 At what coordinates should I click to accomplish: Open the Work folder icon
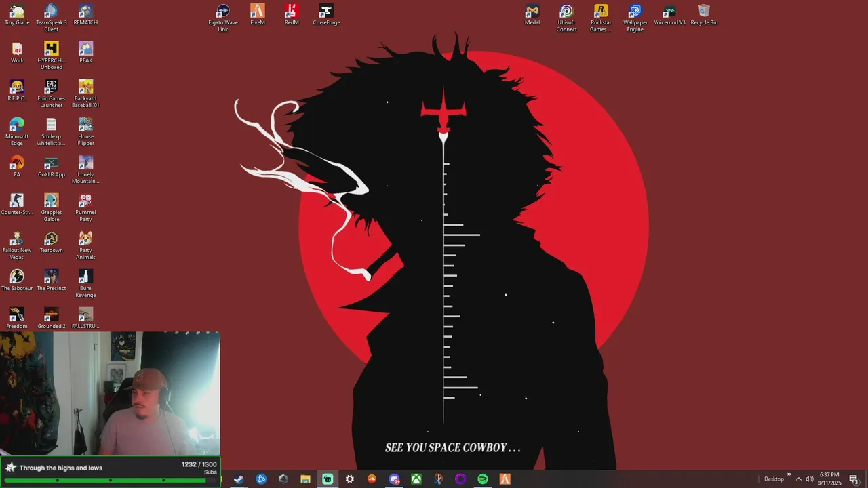17,53
